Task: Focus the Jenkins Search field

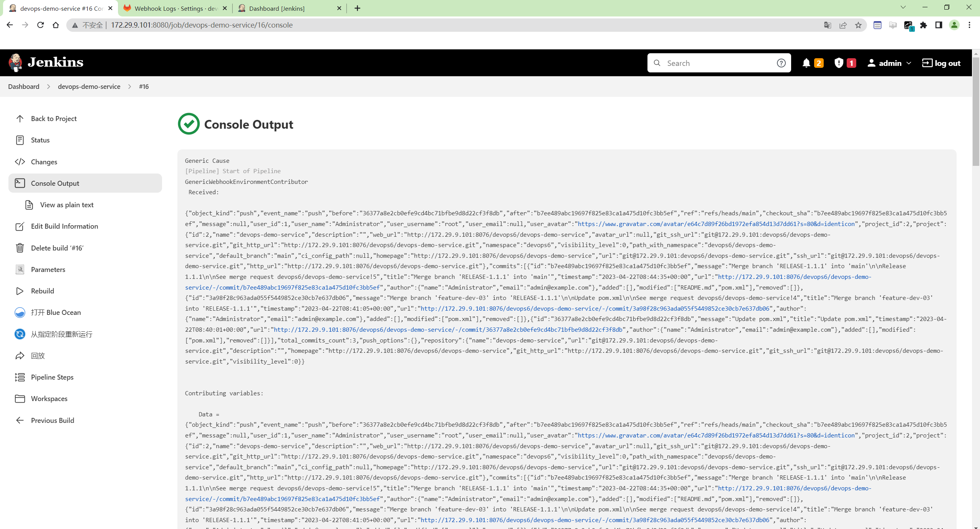Action: 719,63
